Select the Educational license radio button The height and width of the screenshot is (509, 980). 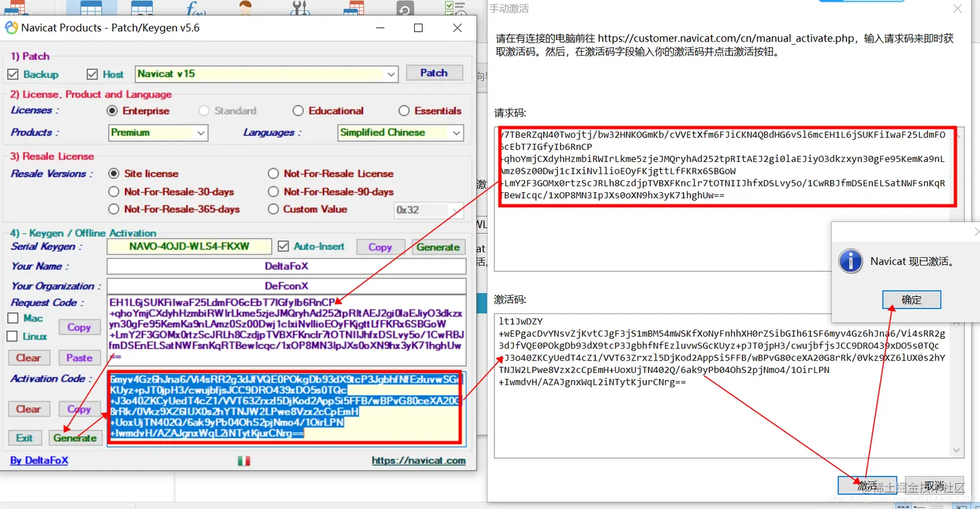pyautogui.click(x=298, y=111)
